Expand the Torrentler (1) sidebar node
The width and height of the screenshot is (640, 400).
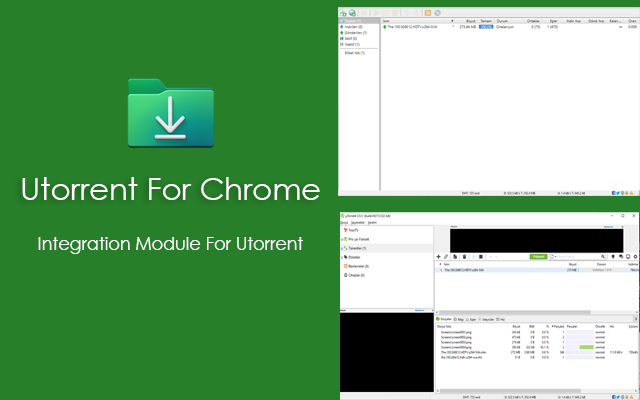coord(342,249)
